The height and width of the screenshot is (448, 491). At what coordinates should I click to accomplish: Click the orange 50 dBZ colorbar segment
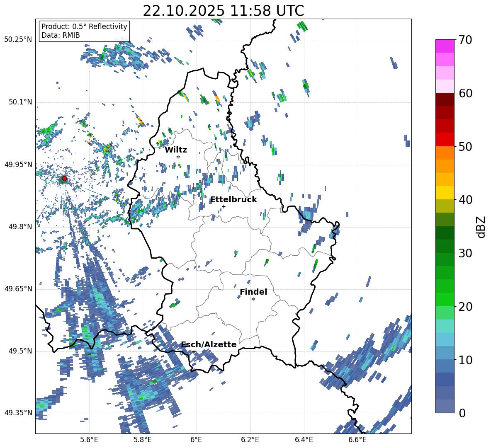pyautogui.click(x=445, y=153)
